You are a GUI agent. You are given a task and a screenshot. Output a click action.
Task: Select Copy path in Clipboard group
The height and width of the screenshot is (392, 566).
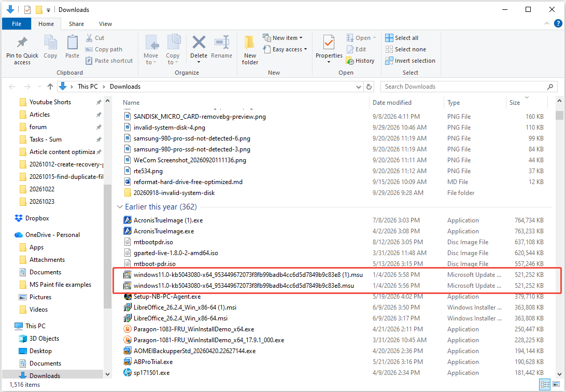coord(104,49)
